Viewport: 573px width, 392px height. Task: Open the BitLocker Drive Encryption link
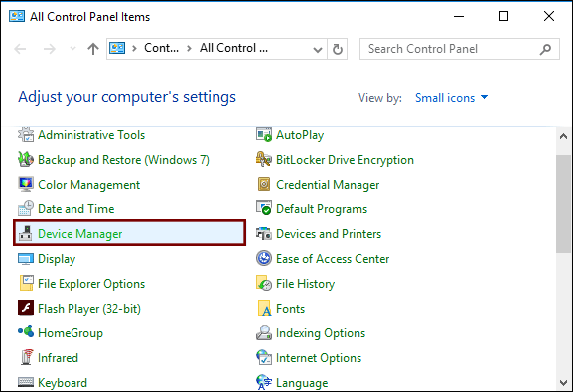pos(345,160)
